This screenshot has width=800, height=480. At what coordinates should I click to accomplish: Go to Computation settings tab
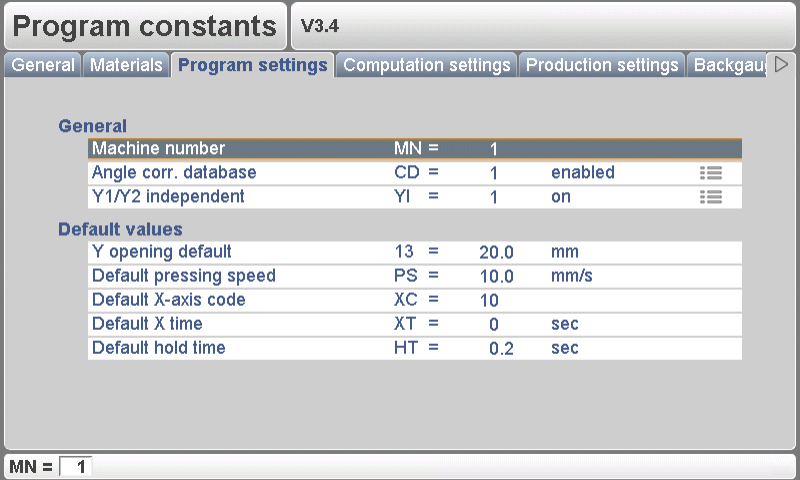pyautogui.click(x=427, y=65)
